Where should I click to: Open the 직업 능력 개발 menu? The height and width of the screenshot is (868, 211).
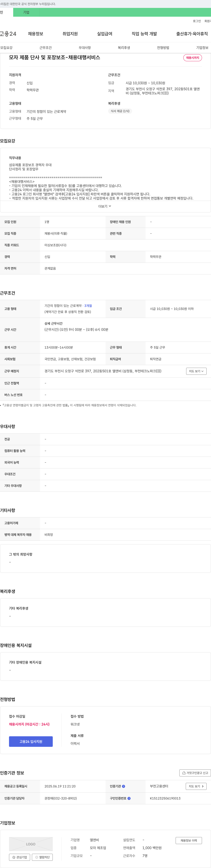point(144,34)
